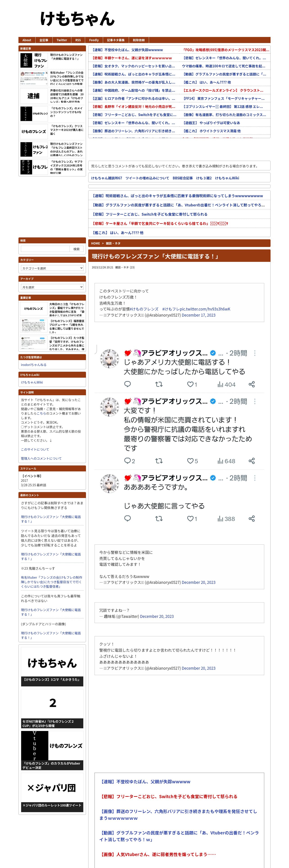This screenshot has height=868, width=289.
Task: Share the tweet with 648 views
Action: [x=252, y=461]
